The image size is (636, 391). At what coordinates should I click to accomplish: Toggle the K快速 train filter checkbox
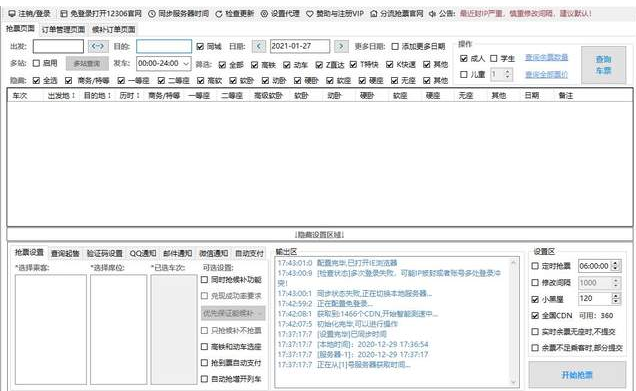tap(389, 64)
